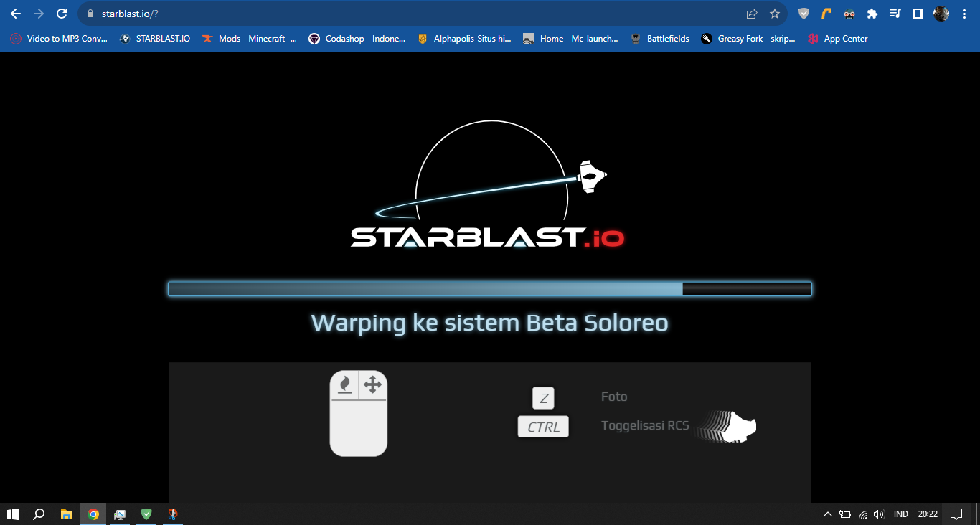Open the Chrome three-dot menu
980x525 pixels.
click(x=964, y=13)
